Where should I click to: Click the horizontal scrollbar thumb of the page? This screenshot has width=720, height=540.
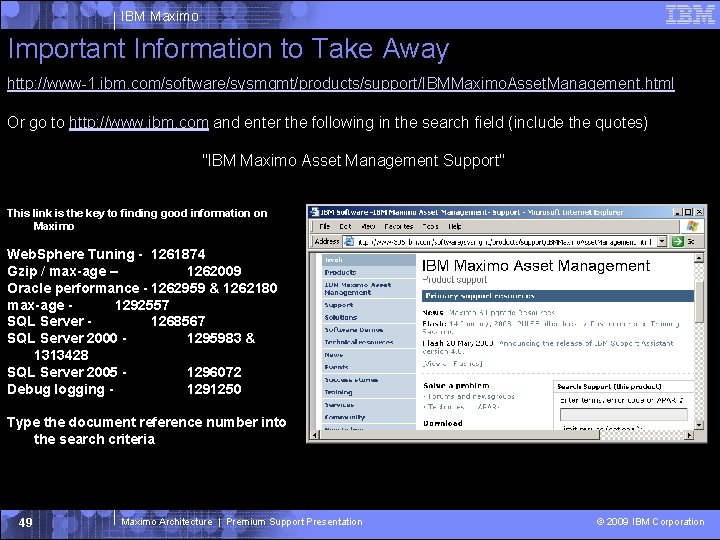459,434
